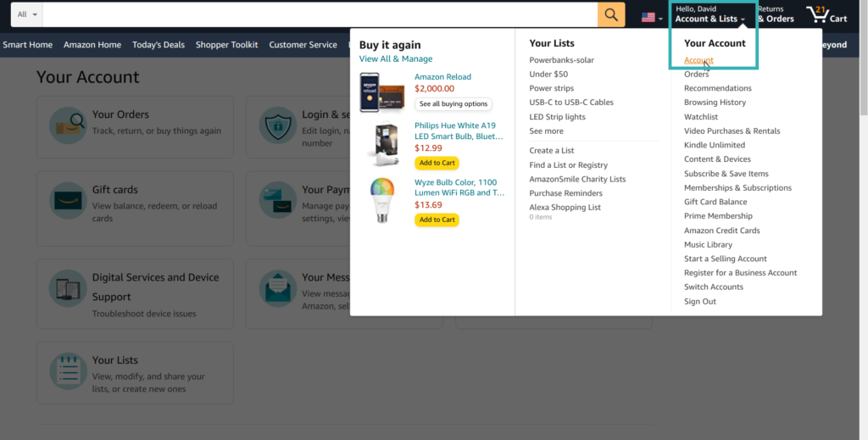Open Prime Membership
868x440 pixels.
pos(719,216)
